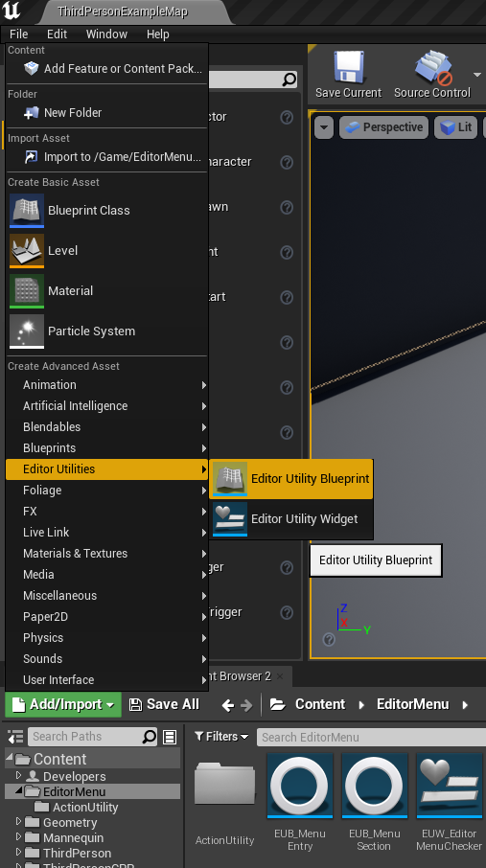
Task: Open the EUB_MenuEntry asset thumbnail
Action: click(300, 785)
